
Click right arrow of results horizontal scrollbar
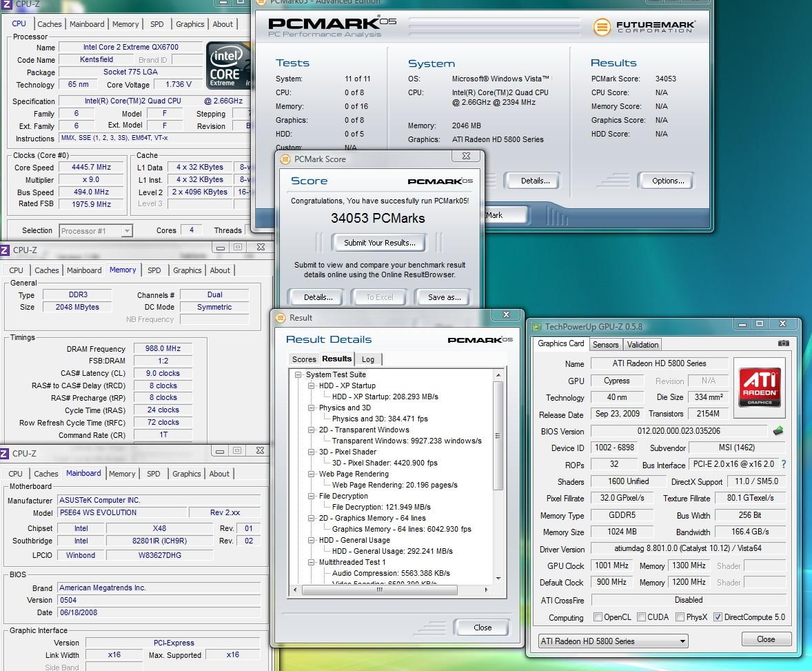[x=486, y=590]
